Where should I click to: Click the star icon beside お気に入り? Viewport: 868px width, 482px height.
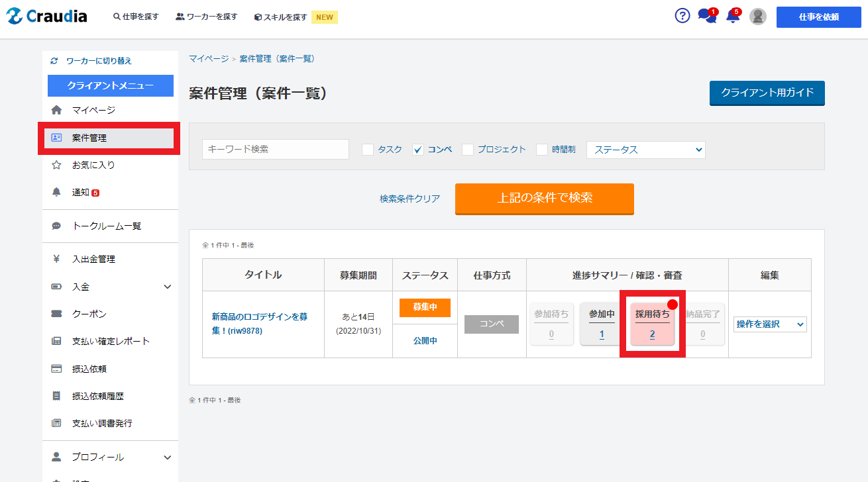56,165
